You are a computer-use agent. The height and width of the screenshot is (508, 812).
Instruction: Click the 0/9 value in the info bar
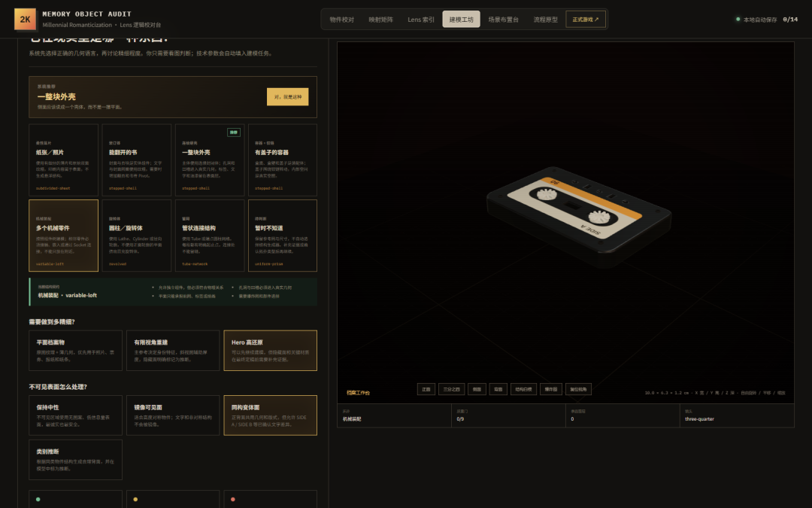coord(460,419)
